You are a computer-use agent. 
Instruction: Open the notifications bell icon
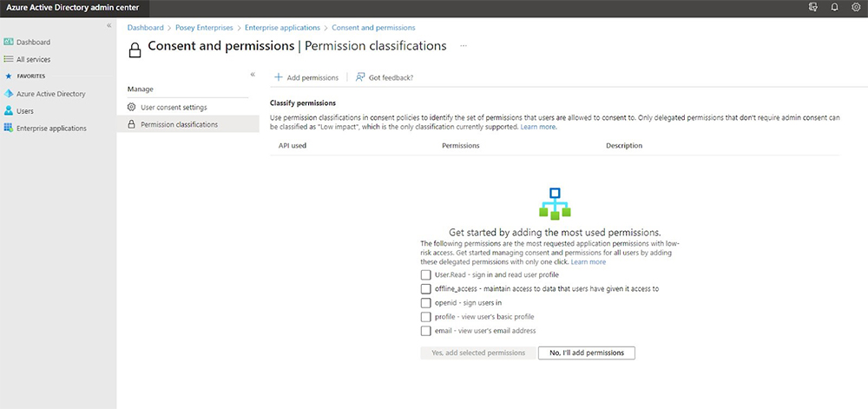click(835, 7)
